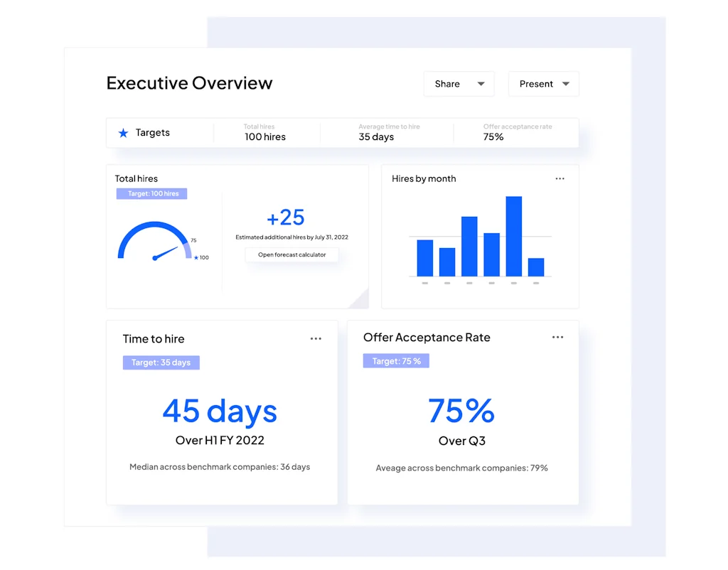This screenshot has width=728, height=570.
Task: Expand the Share dropdown
Action: (x=459, y=84)
